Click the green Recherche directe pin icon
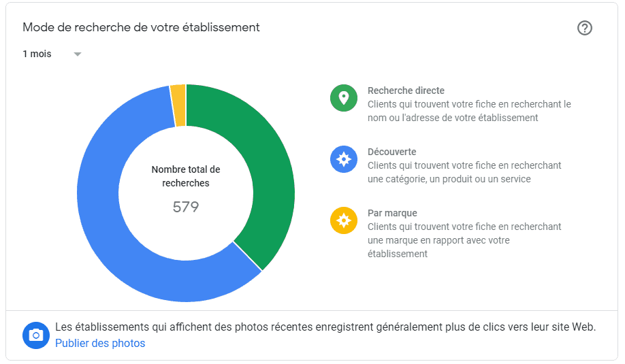The width and height of the screenshot is (625, 364). click(344, 98)
